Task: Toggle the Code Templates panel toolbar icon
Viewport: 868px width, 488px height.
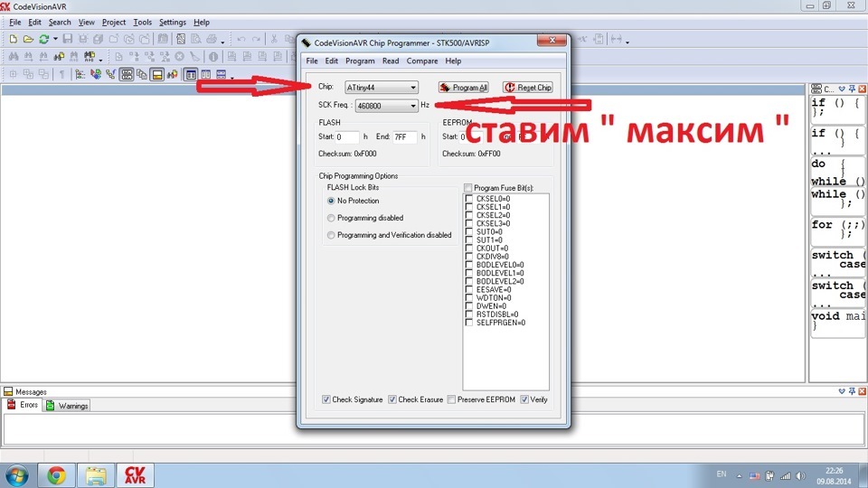Action: click(127, 74)
